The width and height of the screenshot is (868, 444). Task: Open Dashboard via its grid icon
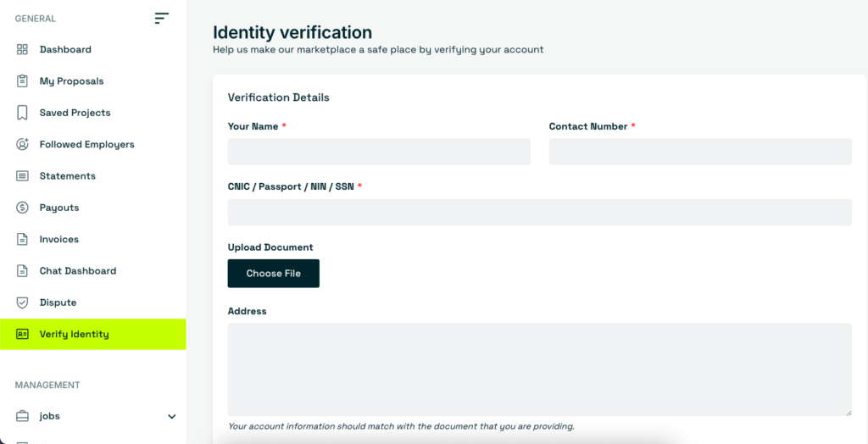tap(22, 49)
